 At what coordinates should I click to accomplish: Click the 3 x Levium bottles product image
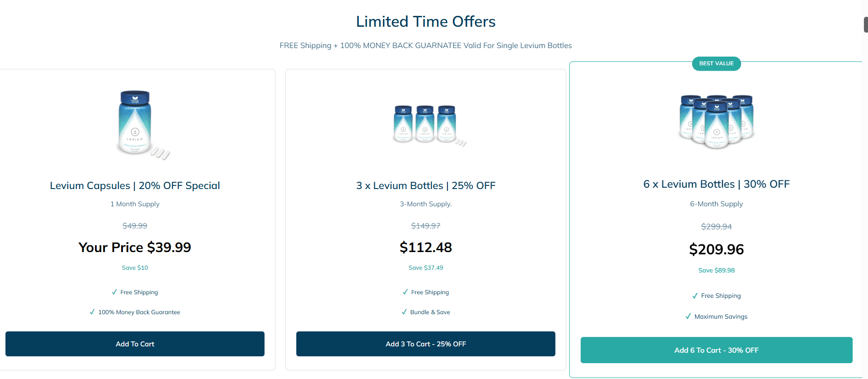pos(426,125)
